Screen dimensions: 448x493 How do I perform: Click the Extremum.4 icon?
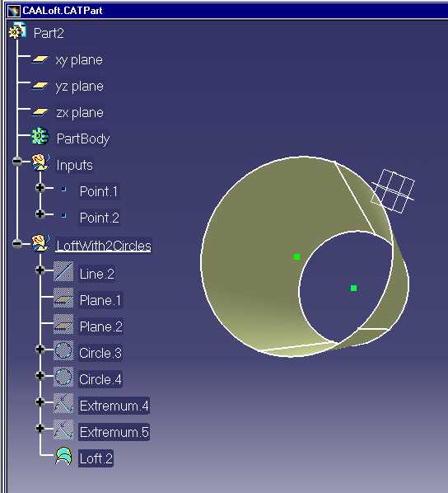(63, 403)
